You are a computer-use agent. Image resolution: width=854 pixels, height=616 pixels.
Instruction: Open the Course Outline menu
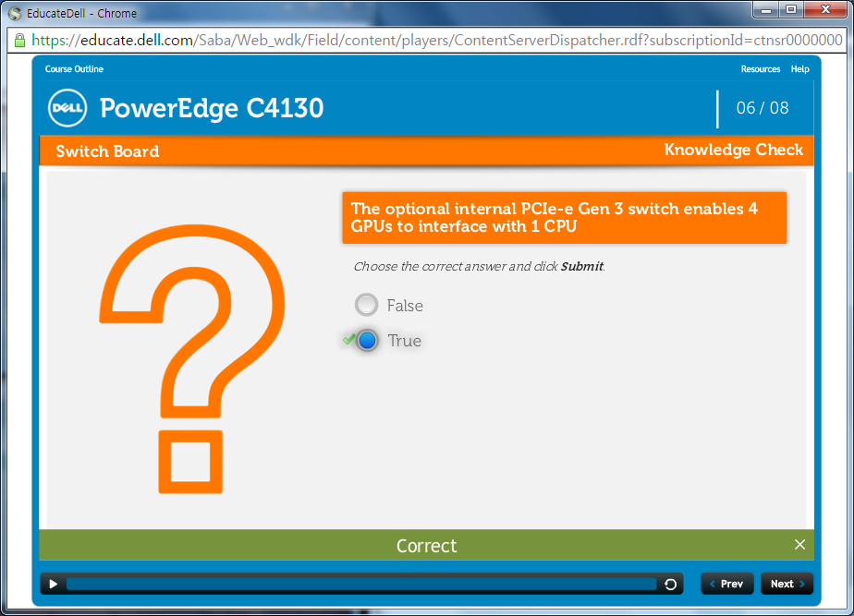74,69
